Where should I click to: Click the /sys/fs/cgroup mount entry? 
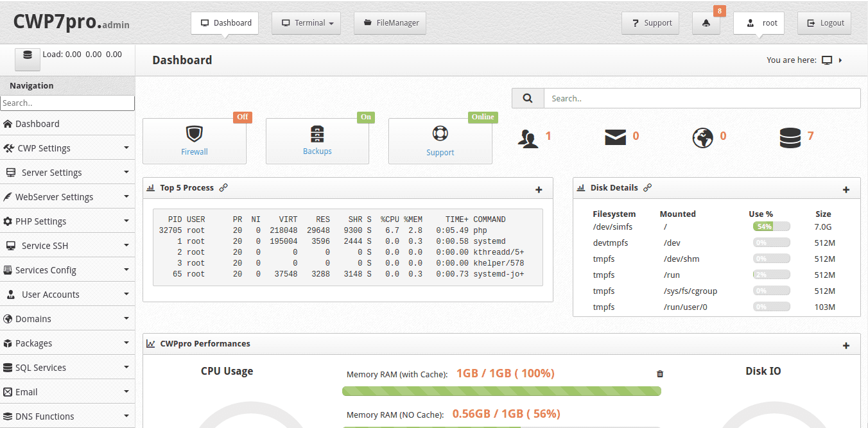coord(690,291)
